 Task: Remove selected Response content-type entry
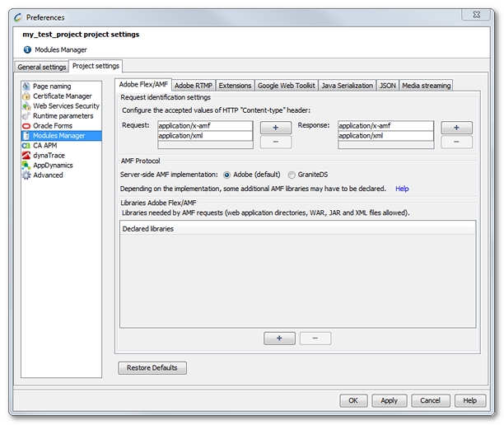456,142
